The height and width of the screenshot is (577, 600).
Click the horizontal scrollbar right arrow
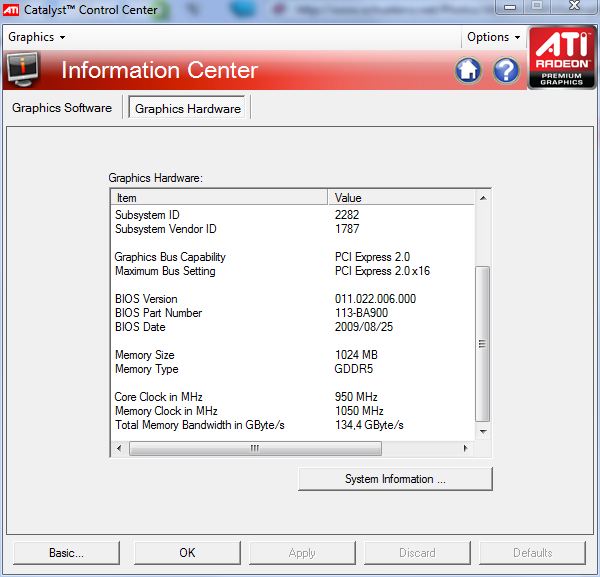pyautogui.click(x=466, y=448)
